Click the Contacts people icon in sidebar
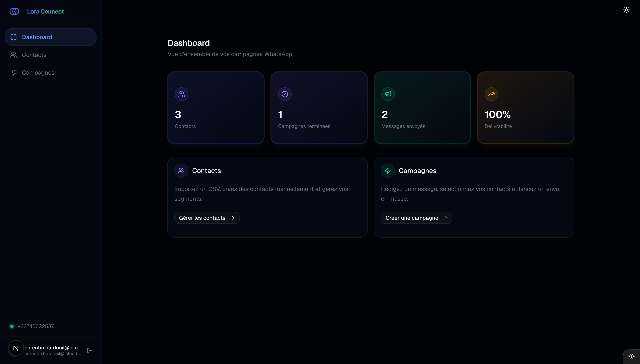The image size is (640, 364). click(x=14, y=55)
